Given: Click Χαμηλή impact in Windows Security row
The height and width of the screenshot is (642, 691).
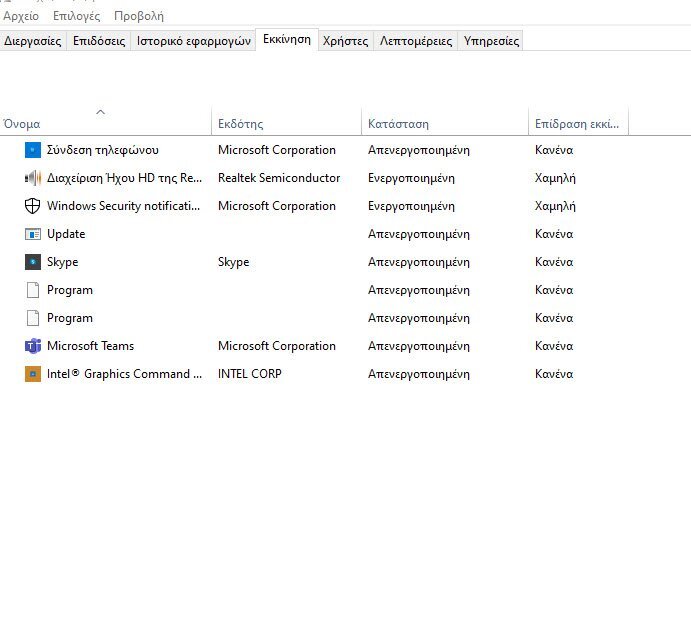Looking at the screenshot, I should (555, 206).
